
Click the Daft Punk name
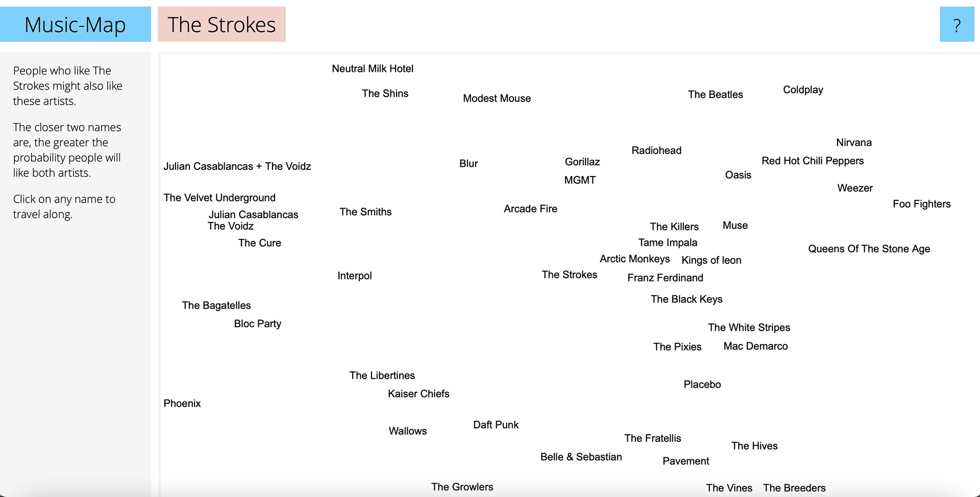click(x=496, y=425)
